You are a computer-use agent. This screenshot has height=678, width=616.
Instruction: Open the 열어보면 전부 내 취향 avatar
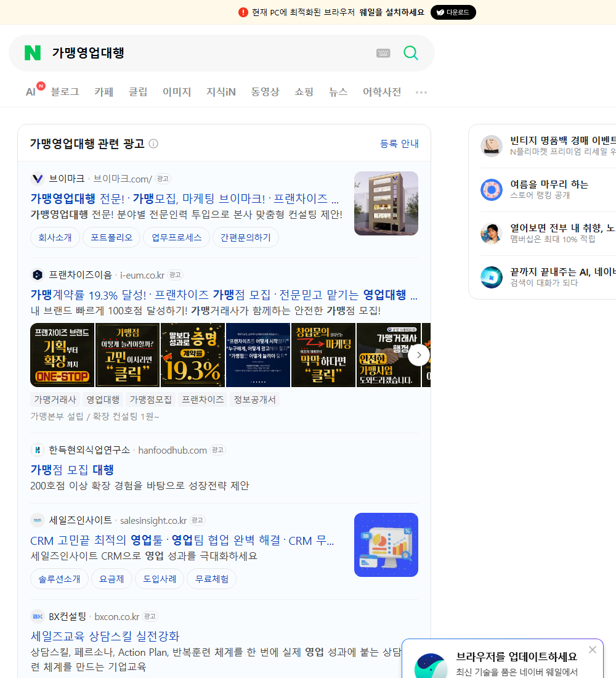coord(492,234)
